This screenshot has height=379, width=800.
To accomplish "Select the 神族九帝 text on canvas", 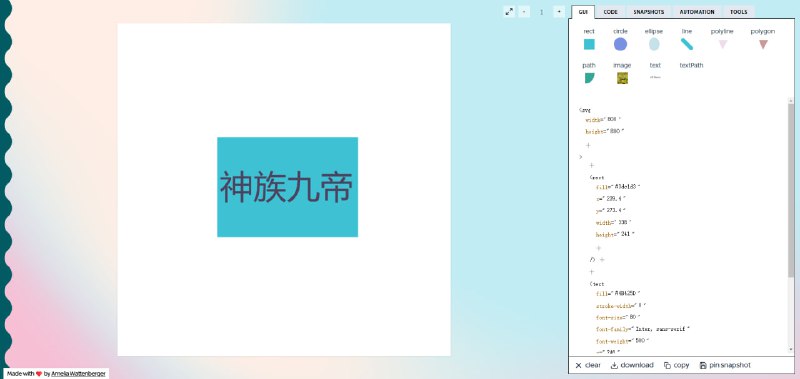I will pyautogui.click(x=286, y=188).
